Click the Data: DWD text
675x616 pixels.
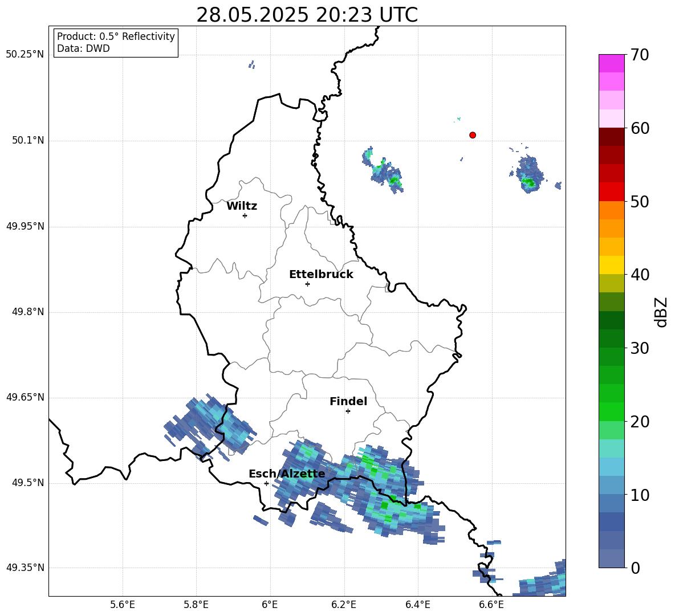(x=83, y=48)
